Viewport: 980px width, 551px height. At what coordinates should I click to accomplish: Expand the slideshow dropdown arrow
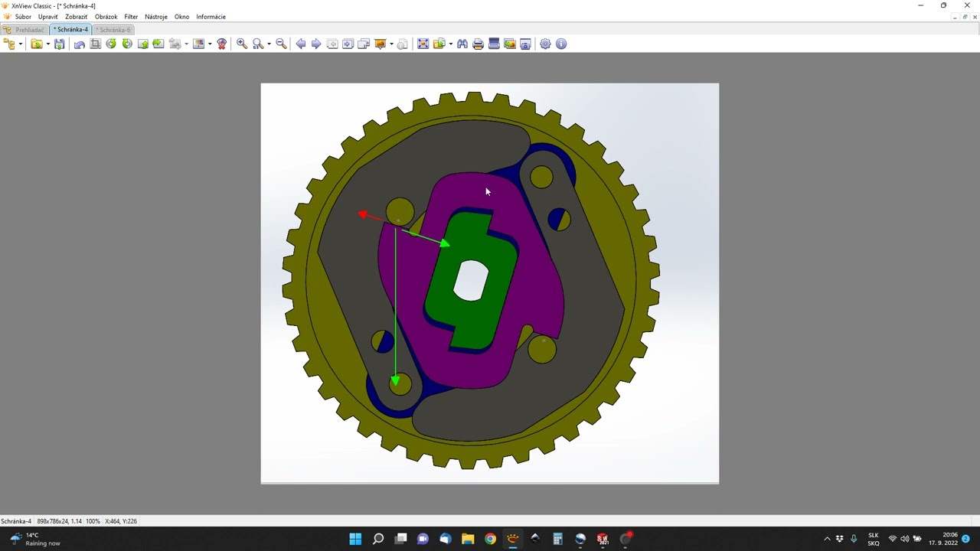point(391,44)
